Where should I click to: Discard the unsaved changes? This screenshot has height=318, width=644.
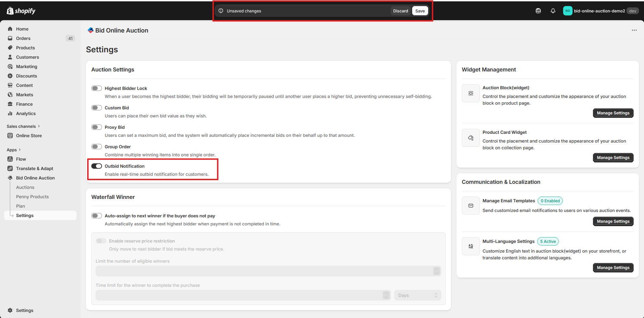coord(400,11)
